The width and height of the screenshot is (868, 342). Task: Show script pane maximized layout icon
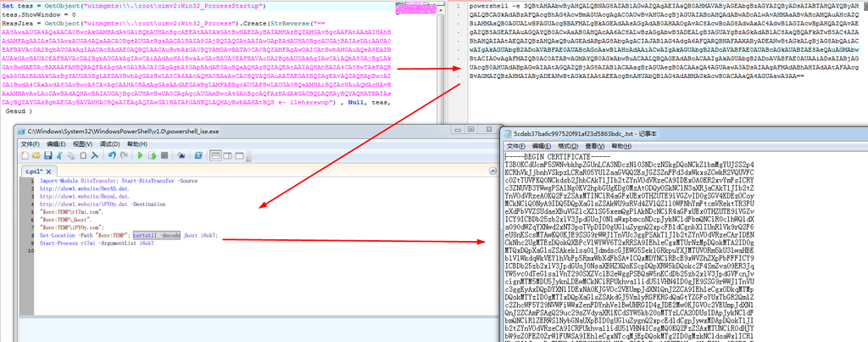click(239, 155)
